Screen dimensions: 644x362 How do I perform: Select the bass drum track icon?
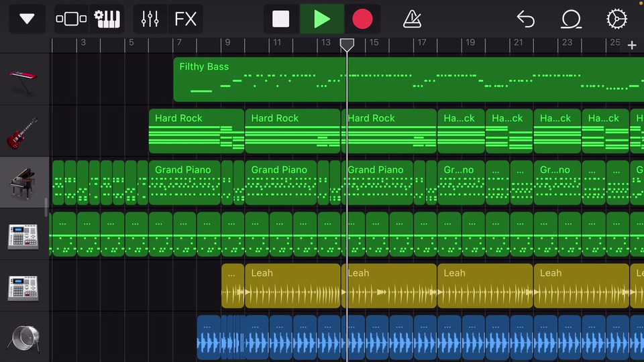click(x=23, y=338)
